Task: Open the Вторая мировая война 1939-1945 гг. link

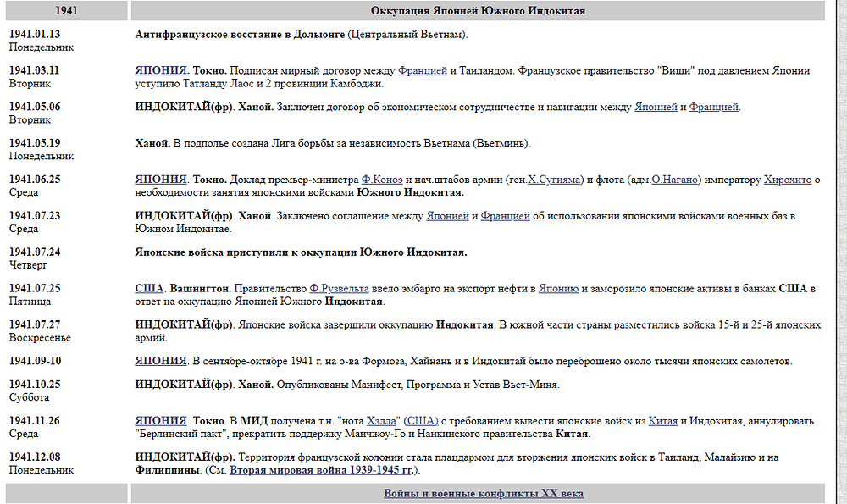Action: point(323,470)
